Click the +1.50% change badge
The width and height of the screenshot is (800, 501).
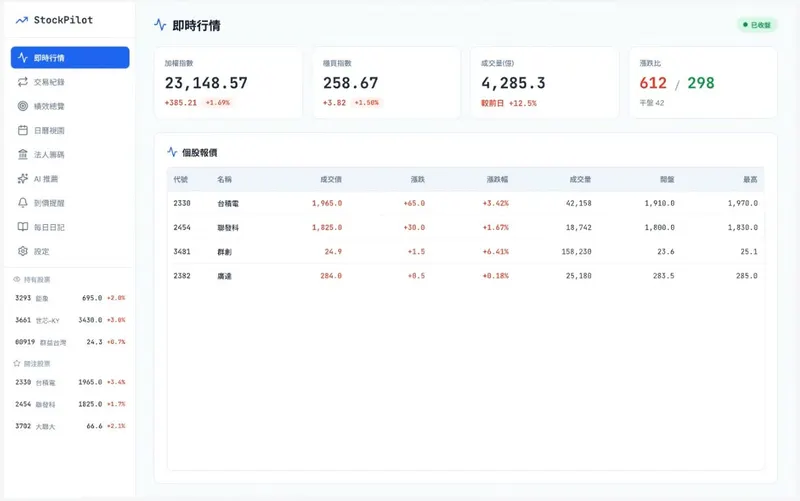click(x=367, y=103)
